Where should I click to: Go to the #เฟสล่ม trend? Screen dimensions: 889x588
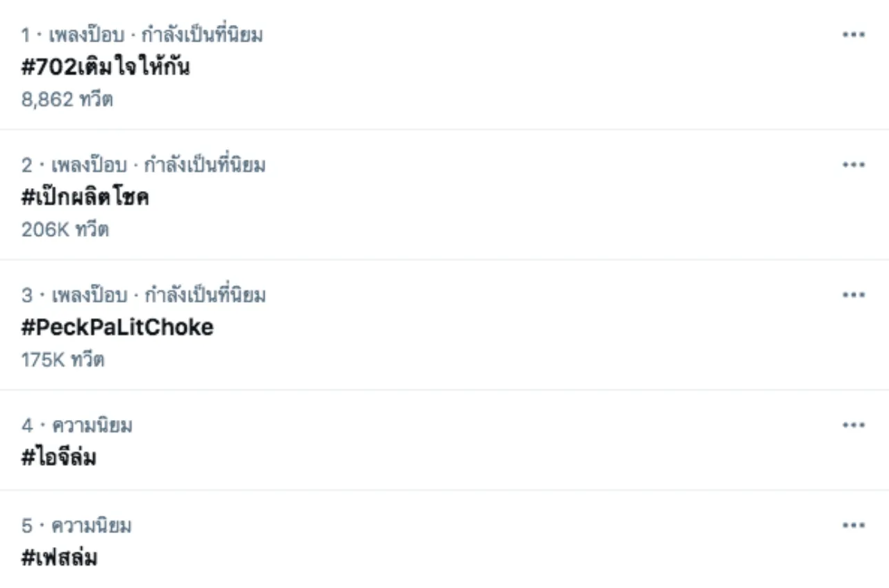click(x=59, y=558)
